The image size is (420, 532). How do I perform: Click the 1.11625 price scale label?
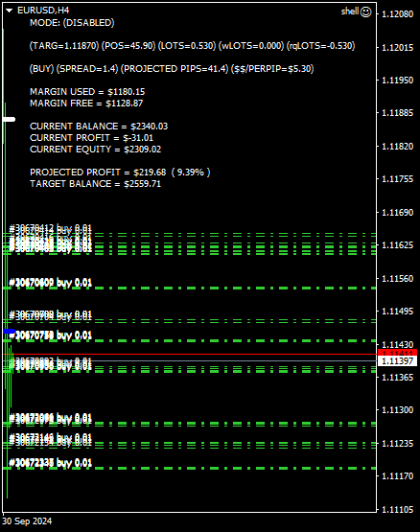[x=398, y=245]
